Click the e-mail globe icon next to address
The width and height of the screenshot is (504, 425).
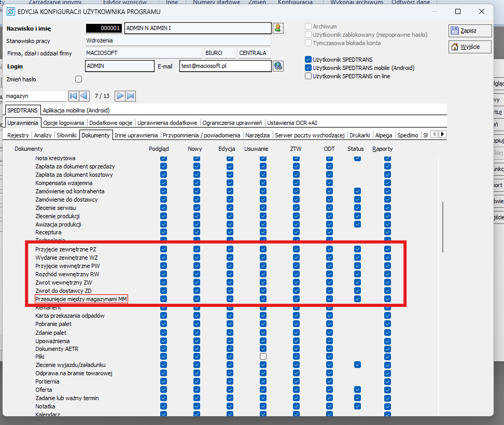tap(278, 66)
